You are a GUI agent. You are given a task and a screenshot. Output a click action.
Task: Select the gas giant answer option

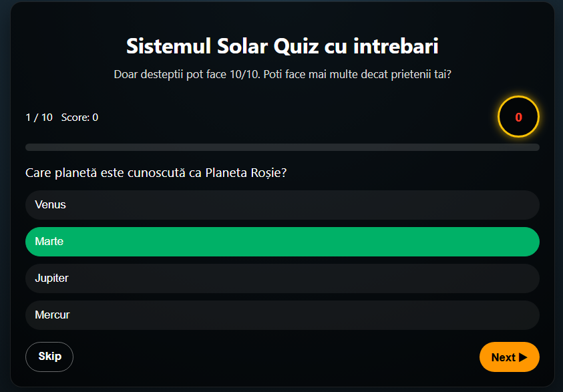pyautogui.click(x=282, y=278)
